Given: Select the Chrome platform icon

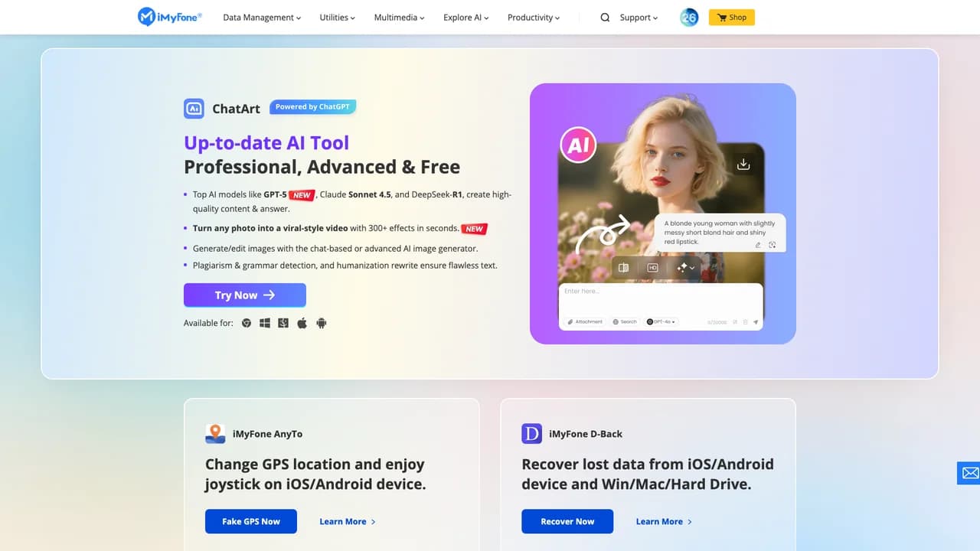Looking at the screenshot, I should coord(247,323).
